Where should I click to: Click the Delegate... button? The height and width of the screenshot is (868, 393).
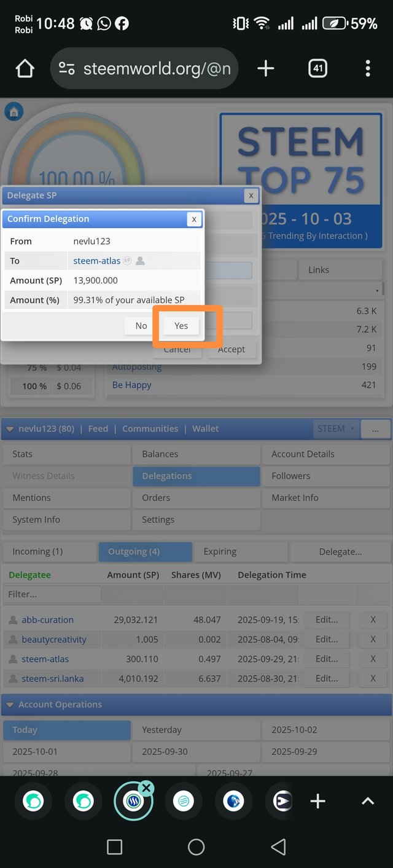coord(340,551)
